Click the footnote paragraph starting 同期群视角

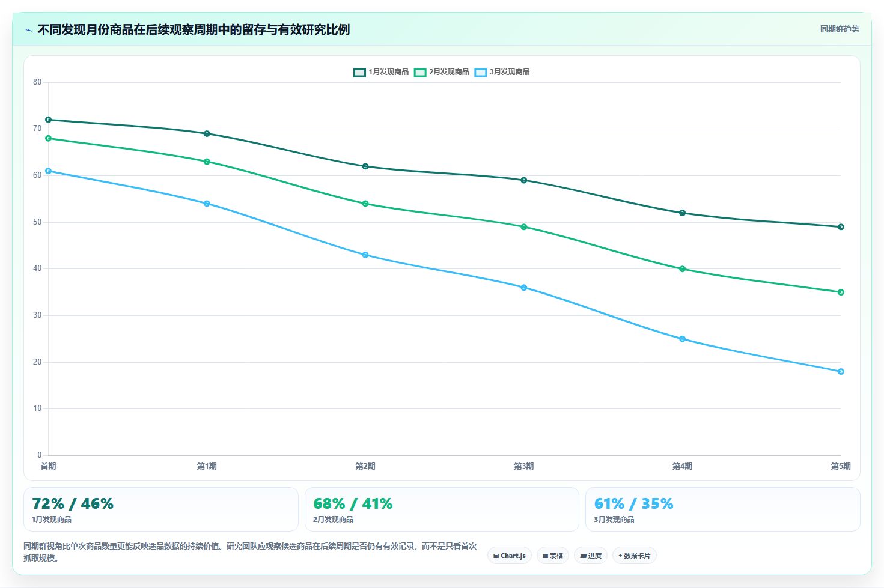pyautogui.click(x=250, y=552)
